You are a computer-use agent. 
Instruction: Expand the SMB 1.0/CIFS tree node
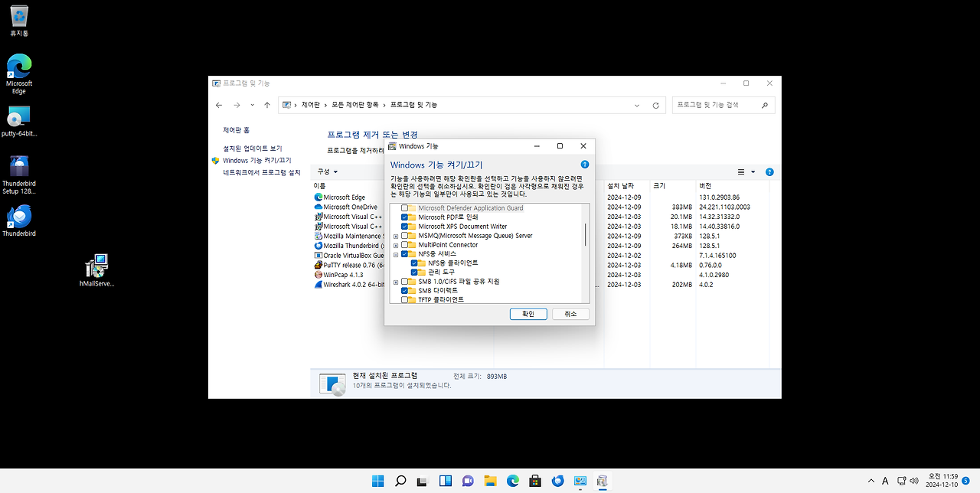tap(396, 282)
